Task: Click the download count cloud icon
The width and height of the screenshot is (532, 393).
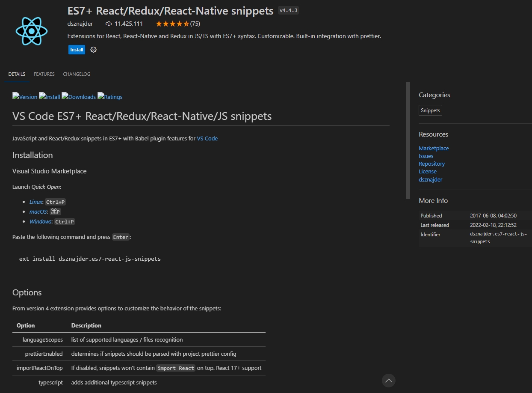Action: coord(109,24)
